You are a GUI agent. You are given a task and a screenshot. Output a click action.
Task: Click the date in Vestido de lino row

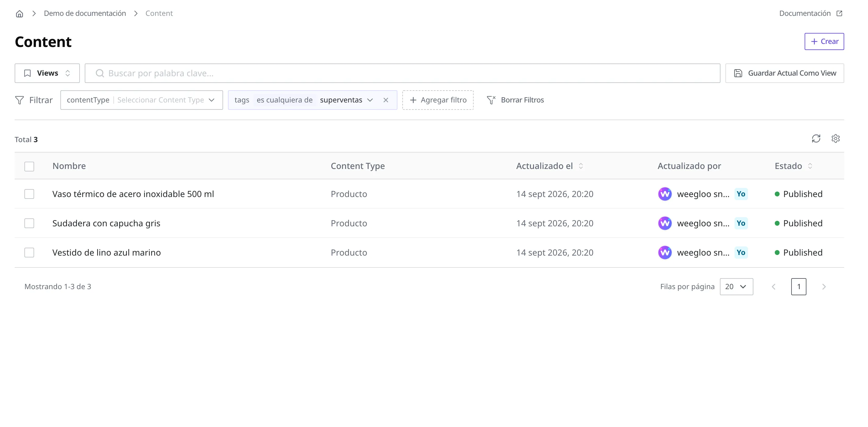[x=555, y=253]
